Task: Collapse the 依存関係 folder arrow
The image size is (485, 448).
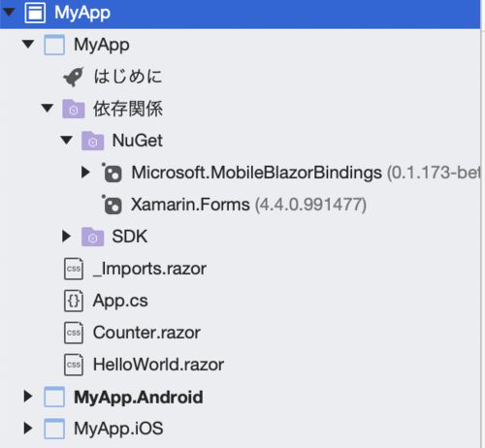Action: point(48,108)
